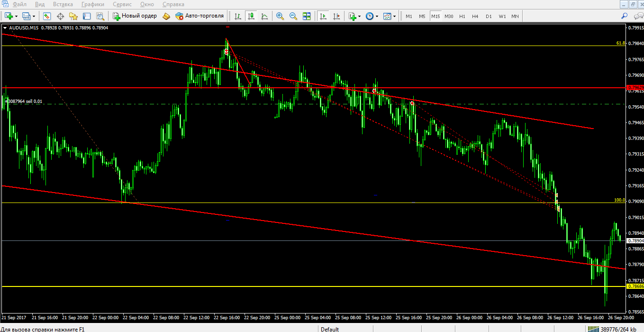
Task: Select the M1 timeframe
Action: 409,16
